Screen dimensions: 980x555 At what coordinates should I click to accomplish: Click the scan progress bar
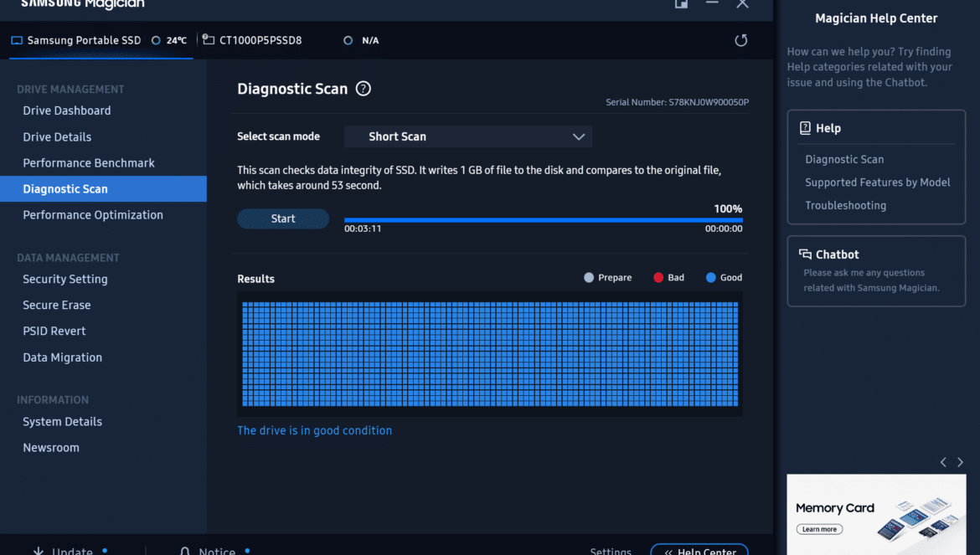pos(543,220)
